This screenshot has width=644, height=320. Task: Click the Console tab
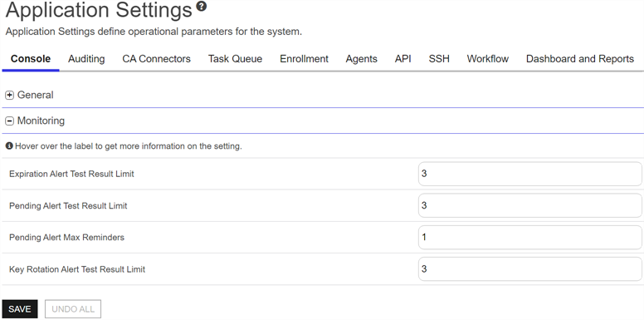pos(31,59)
